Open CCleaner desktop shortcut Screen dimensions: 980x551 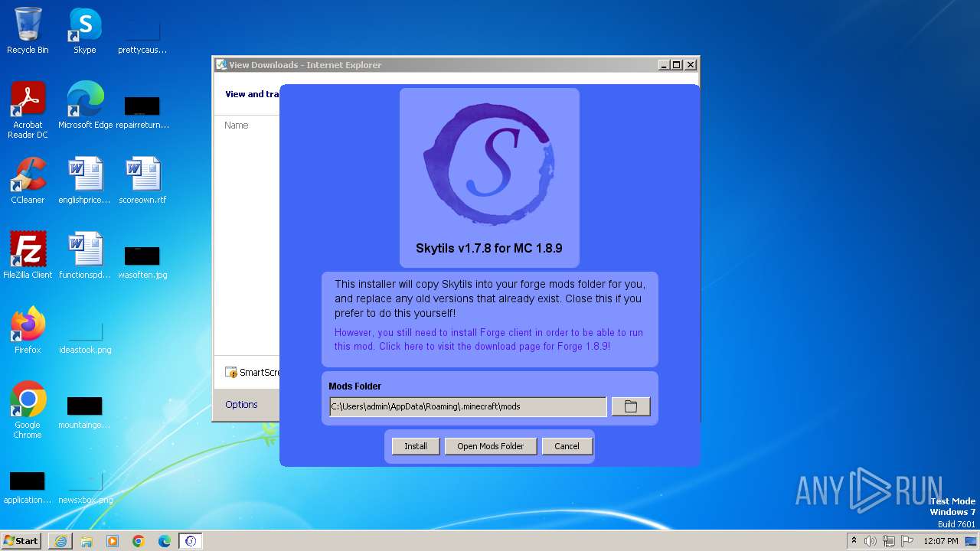28,181
